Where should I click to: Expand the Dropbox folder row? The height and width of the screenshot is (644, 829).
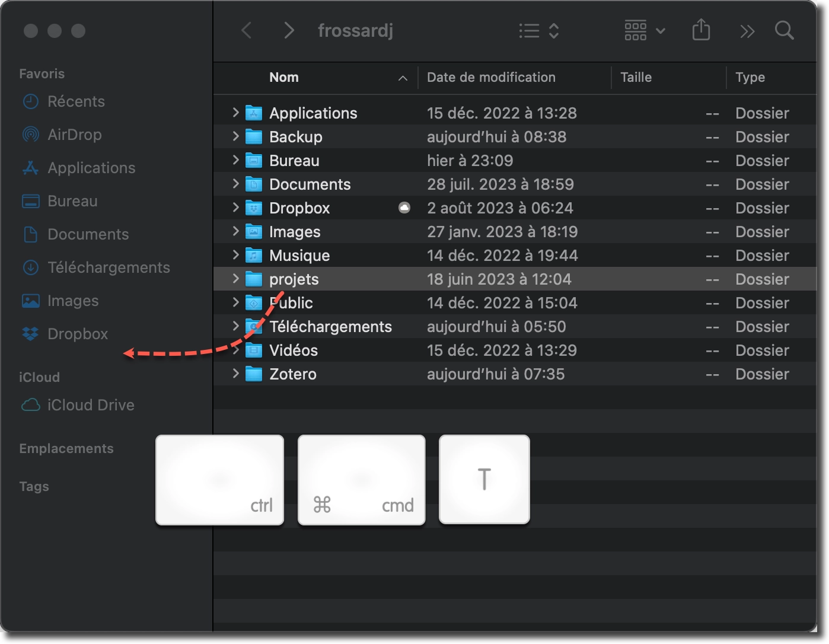click(x=235, y=208)
